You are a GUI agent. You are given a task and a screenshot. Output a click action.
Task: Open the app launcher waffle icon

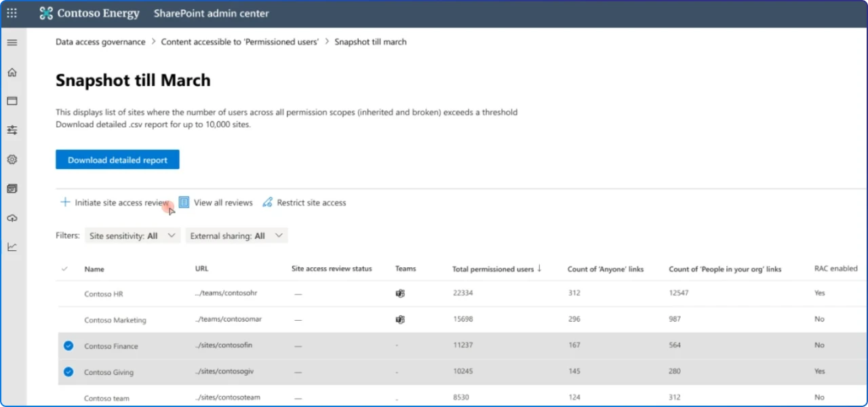12,13
